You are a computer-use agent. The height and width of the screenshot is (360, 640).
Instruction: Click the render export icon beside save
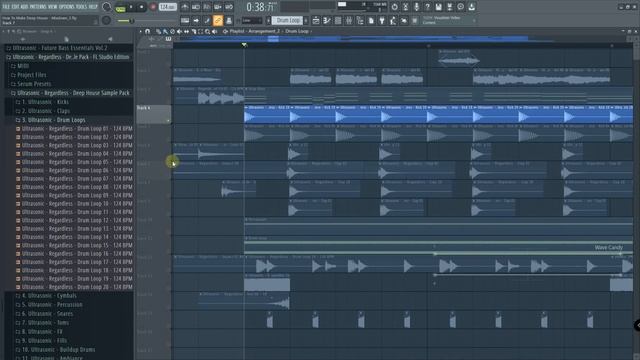pos(449,7)
